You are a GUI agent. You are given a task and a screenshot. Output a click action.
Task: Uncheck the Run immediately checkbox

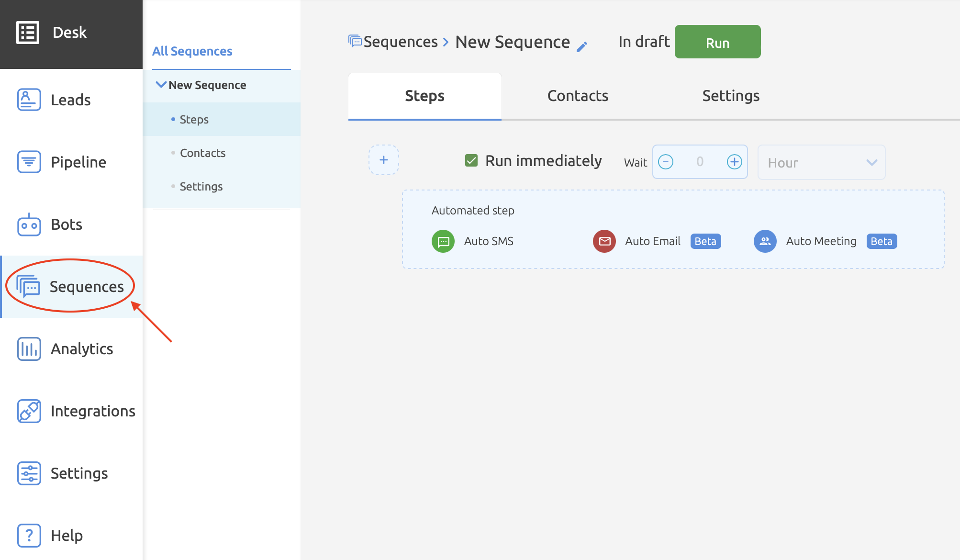coord(471,161)
